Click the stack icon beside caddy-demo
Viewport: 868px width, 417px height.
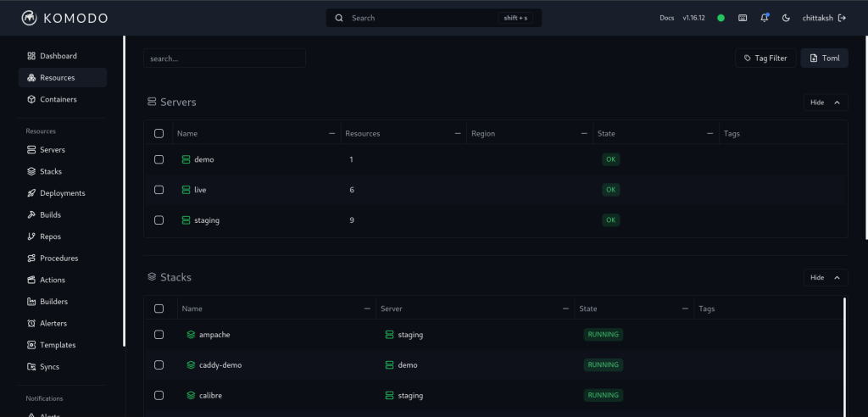191,365
